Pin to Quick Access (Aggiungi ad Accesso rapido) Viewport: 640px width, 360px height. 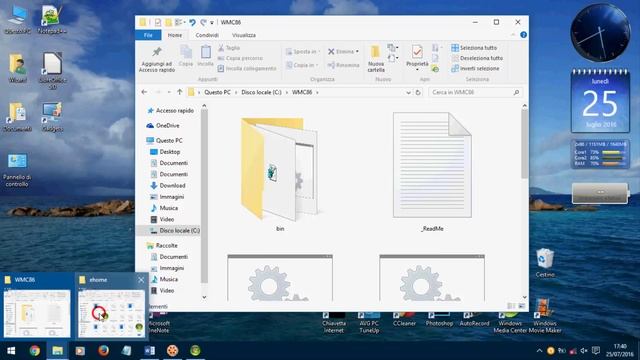click(157, 60)
